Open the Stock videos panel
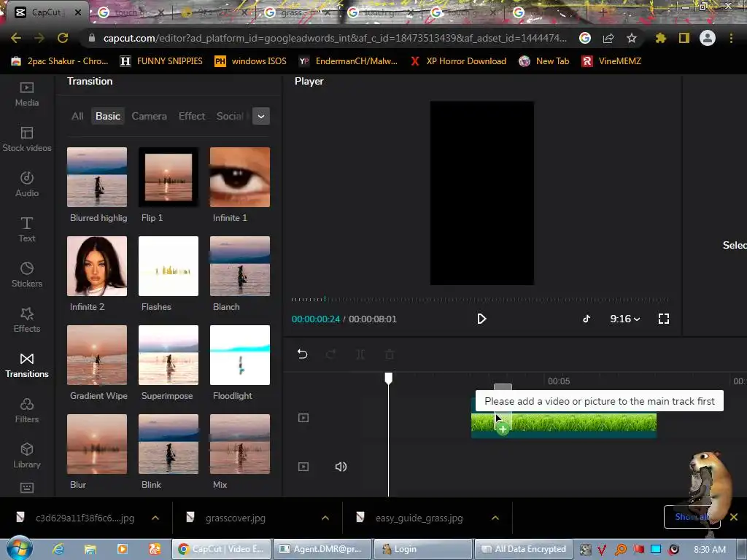Screen dimensions: 747x560 pos(27,139)
